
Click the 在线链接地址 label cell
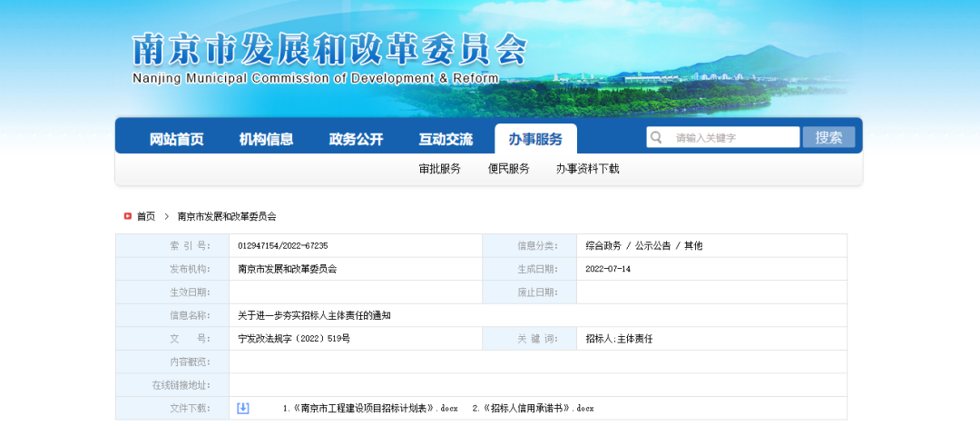(172, 385)
